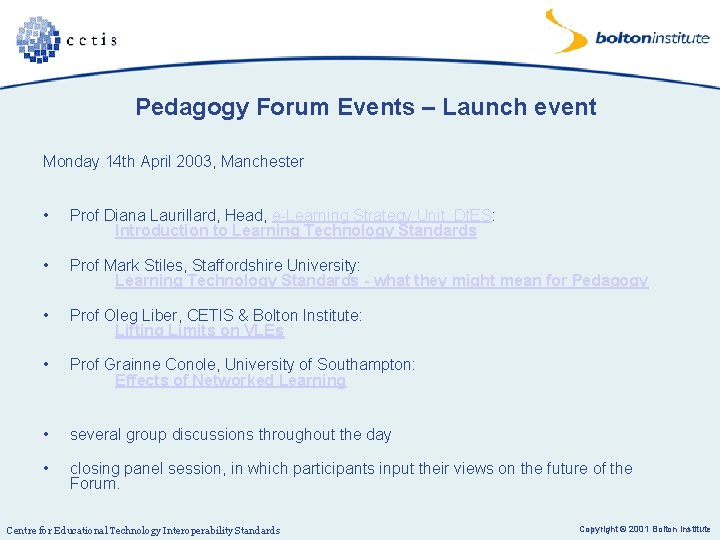Image resolution: width=720 pixels, height=540 pixels.
Task: Open the e-Learning Strategy Unit, DfES link
Action: tap(382, 215)
